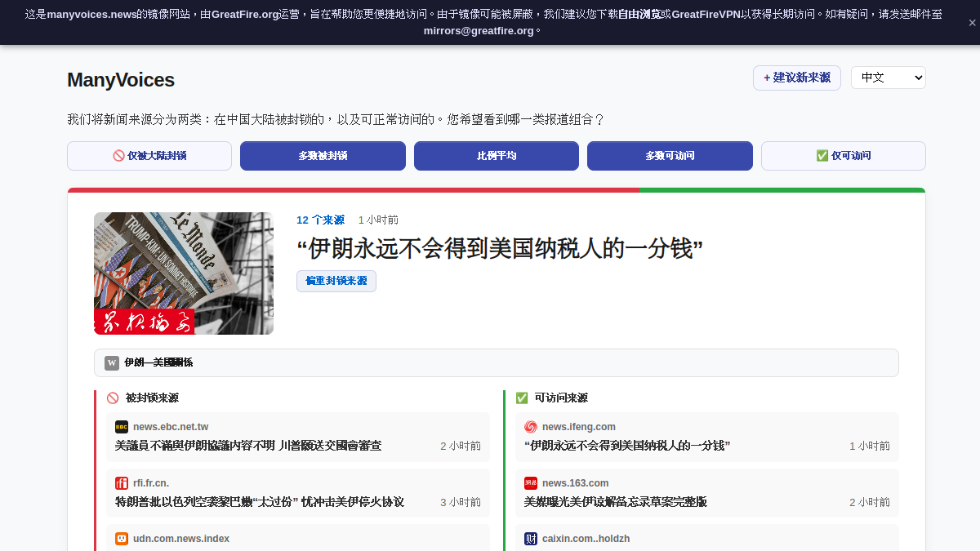Click the GreatFireVPN link in banner
The width and height of the screenshot is (980, 551).
pyautogui.click(x=706, y=14)
